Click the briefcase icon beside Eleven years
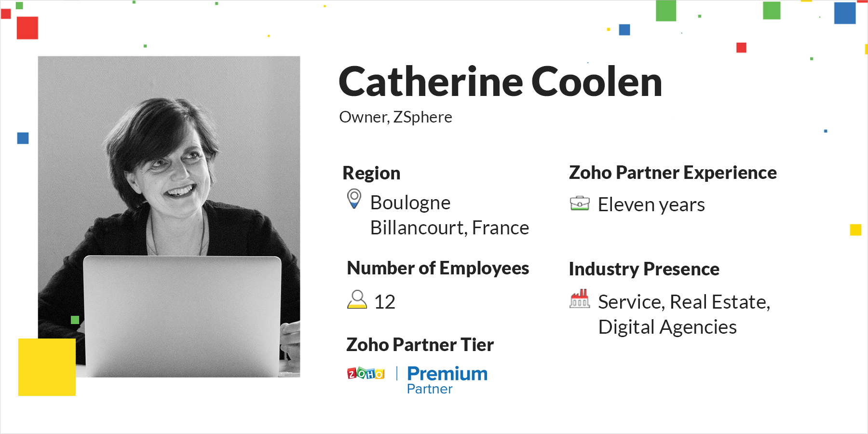Screen dimensions: 868x434 click(x=580, y=203)
